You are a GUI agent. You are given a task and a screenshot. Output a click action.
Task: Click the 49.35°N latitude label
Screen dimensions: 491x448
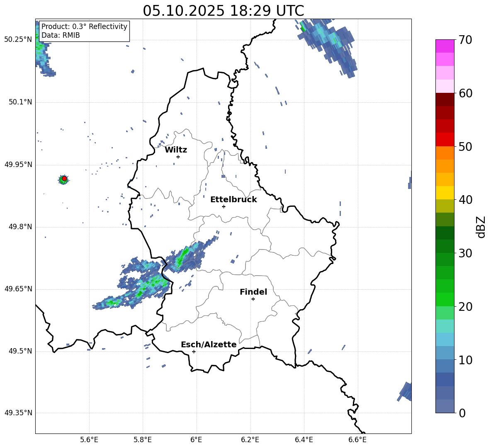pos(18,413)
